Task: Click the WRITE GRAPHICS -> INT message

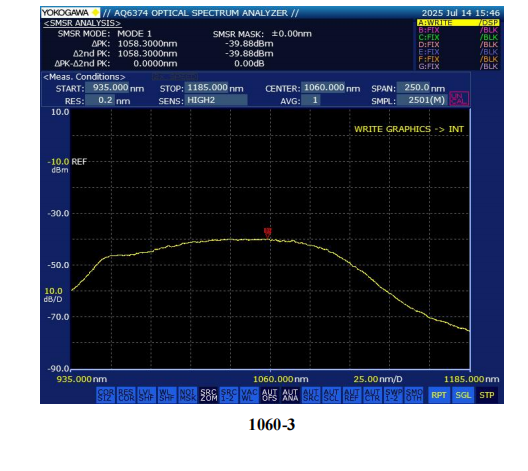Action: pos(409,129)
